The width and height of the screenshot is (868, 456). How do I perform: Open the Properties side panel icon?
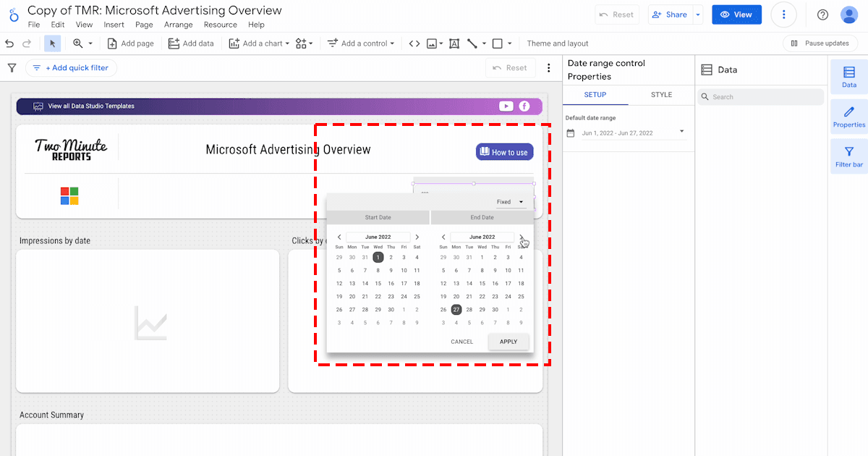tap(848, 117)
